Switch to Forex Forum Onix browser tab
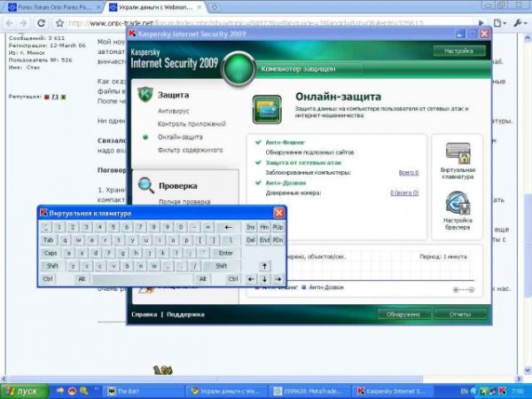Viewport: 532px width, 399px height. click(x=54, y=7)
